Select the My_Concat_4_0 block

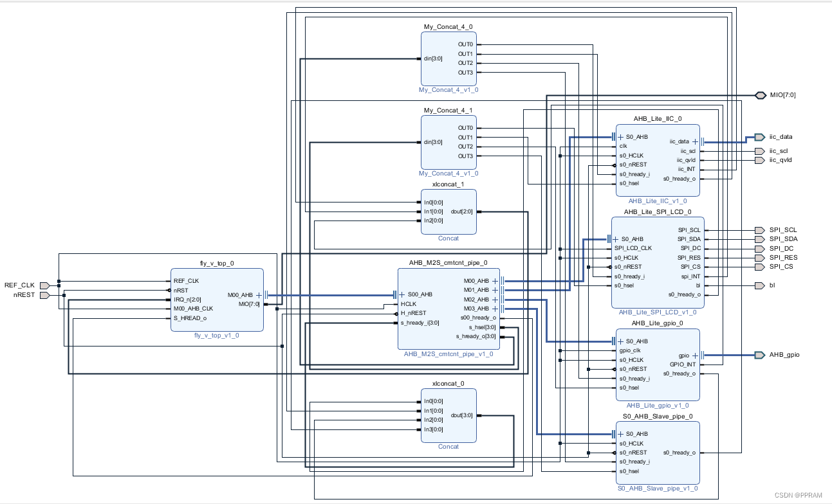[448, 58]
